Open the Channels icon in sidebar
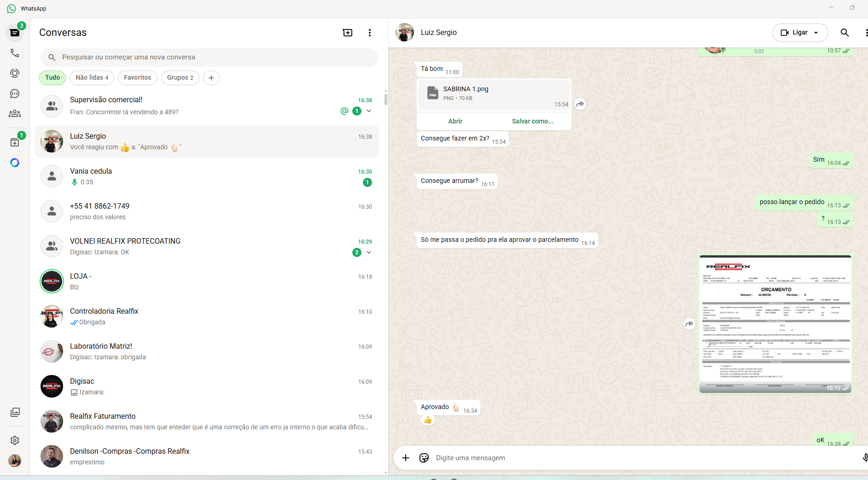This screenshot has height=480, width=868. (15, 94)
